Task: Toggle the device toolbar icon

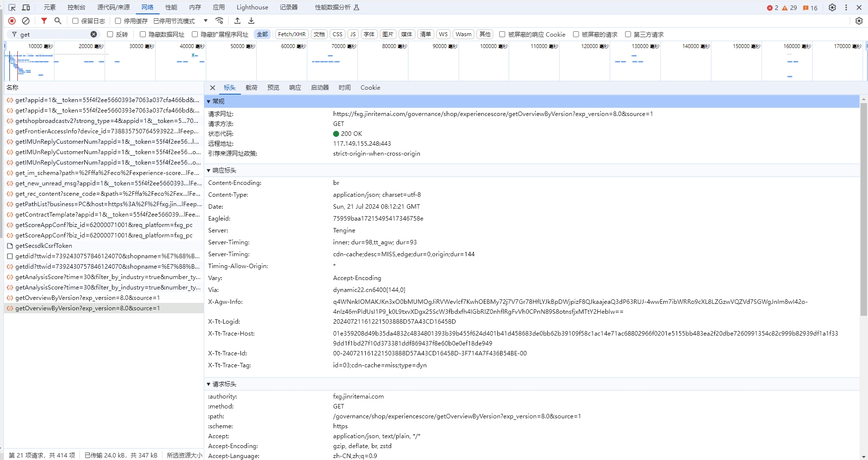Action: [x=26, y=7]
